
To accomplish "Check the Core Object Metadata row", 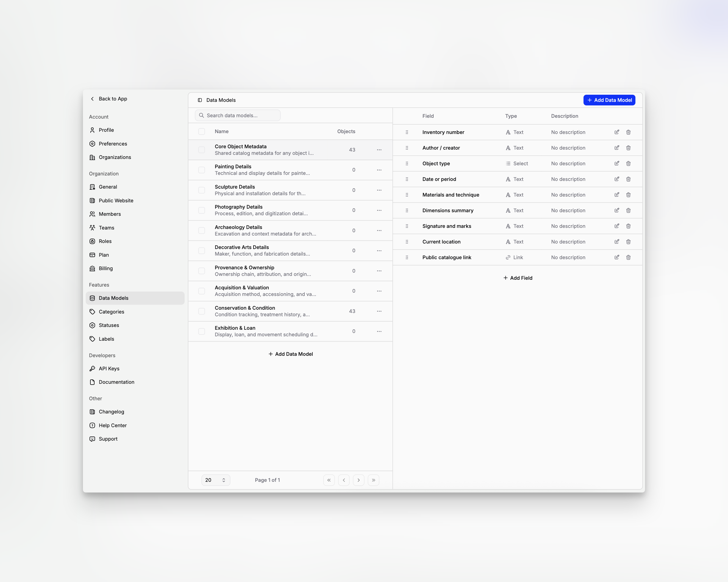I will click(202, 150).
